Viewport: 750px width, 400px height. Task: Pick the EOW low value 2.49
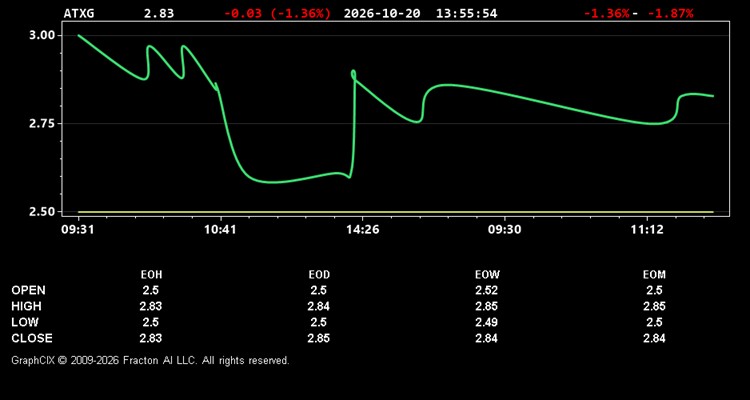(486, 322)
